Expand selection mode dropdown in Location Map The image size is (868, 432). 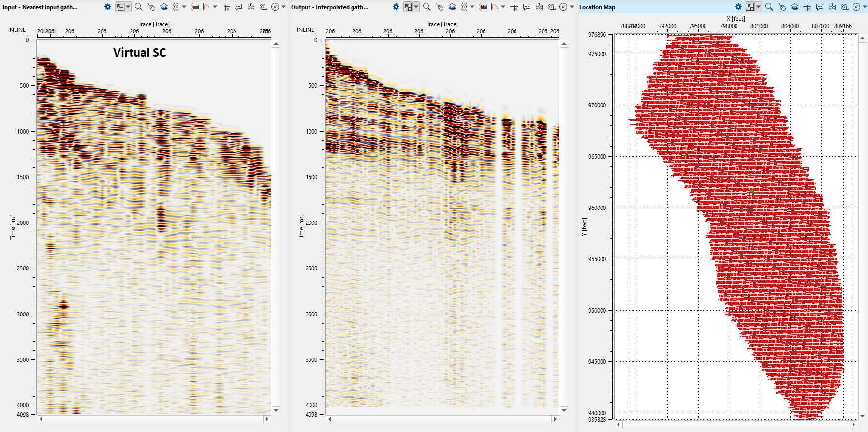coord(758,7)
